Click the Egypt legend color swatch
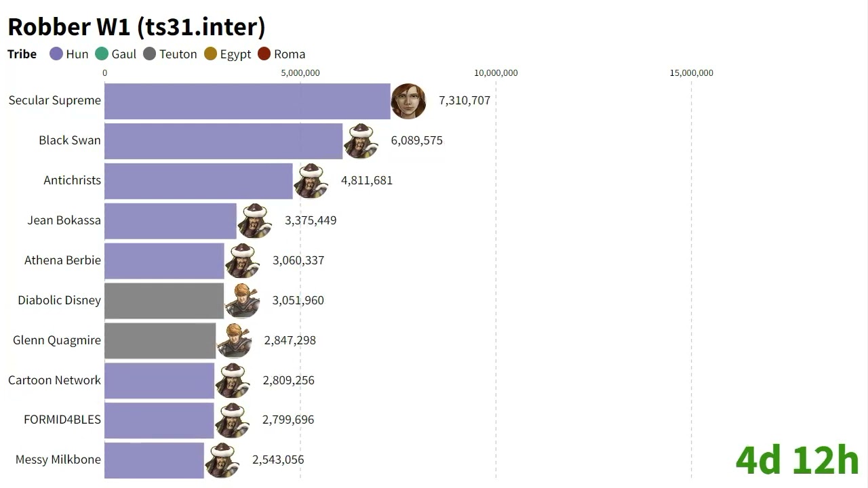Image resolution: width=868 pixels, height=488 pixels. (210, 54)
